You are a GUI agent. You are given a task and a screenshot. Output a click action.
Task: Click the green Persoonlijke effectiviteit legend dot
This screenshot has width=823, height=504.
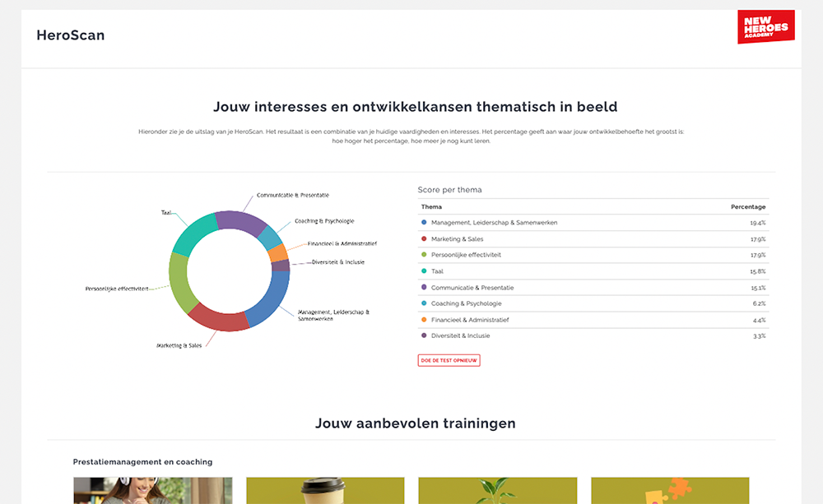click(424, 255)
